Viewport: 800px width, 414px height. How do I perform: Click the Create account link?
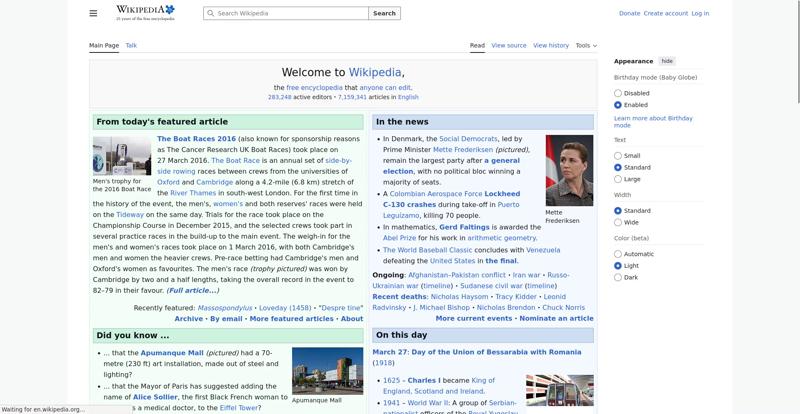tap(665, 13)
